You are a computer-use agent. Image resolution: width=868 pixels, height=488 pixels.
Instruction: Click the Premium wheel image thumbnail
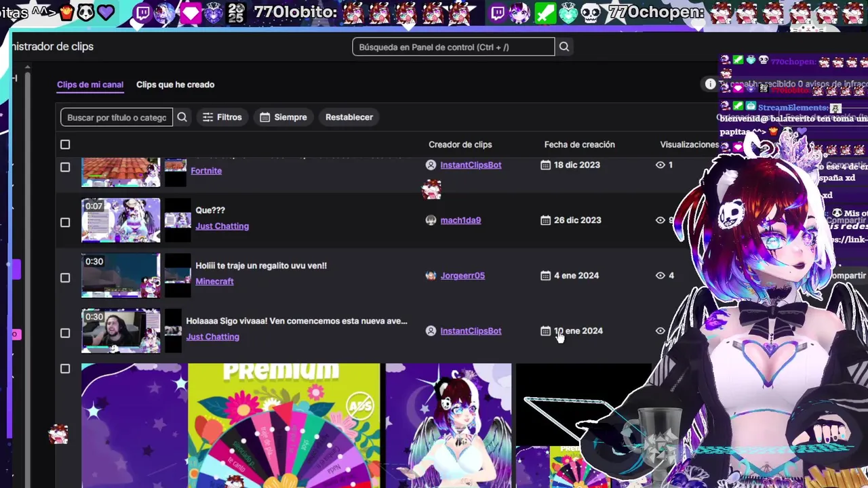283,425
